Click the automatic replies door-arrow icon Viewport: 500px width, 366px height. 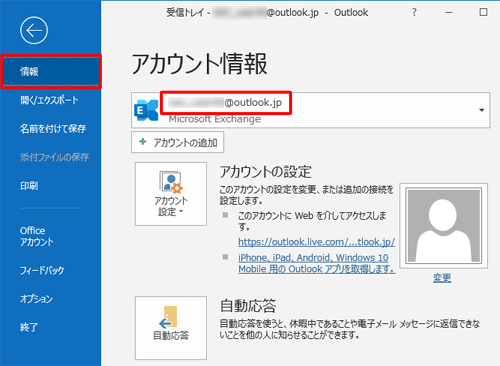click(168, 317)
